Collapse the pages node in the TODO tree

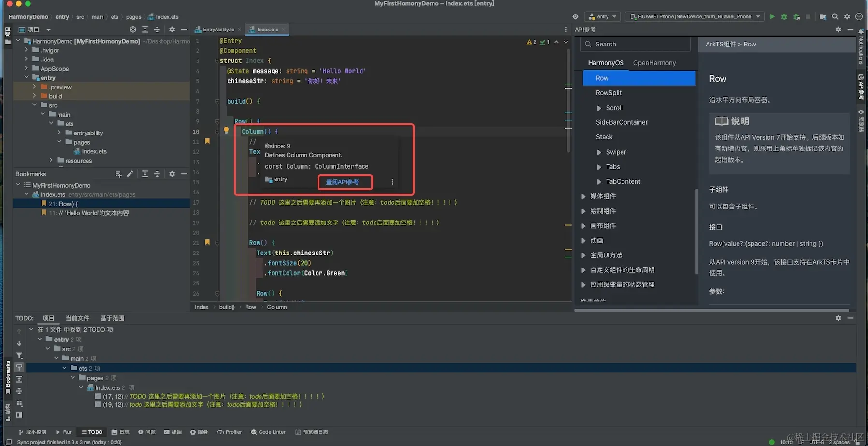point(73,378)
